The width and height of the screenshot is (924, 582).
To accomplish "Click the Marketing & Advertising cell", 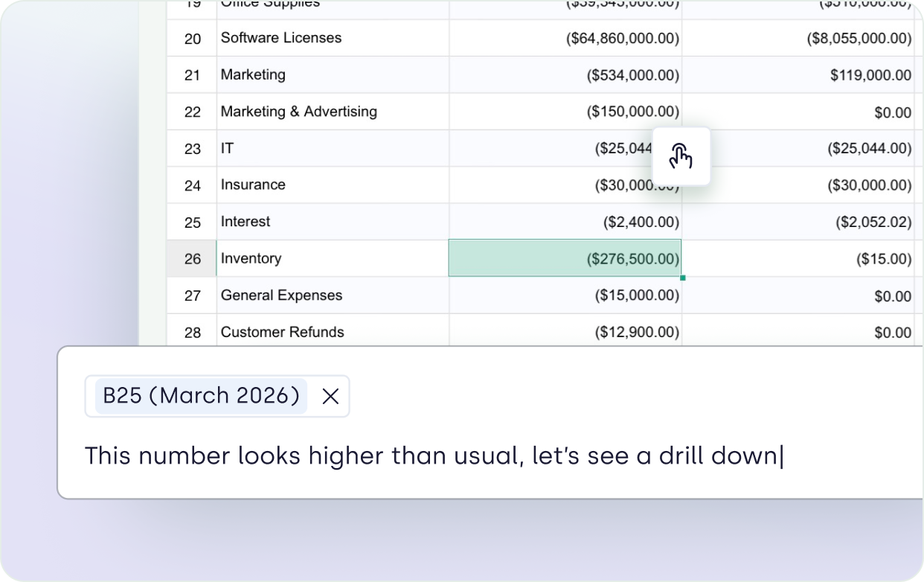I will (x=333, y=112).
